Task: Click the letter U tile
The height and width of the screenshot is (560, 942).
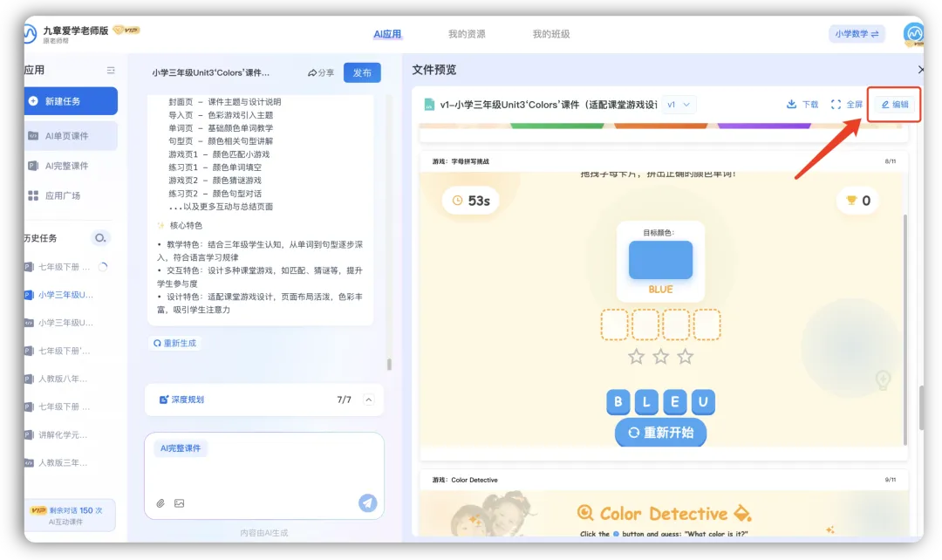Action: coord(703,402)
